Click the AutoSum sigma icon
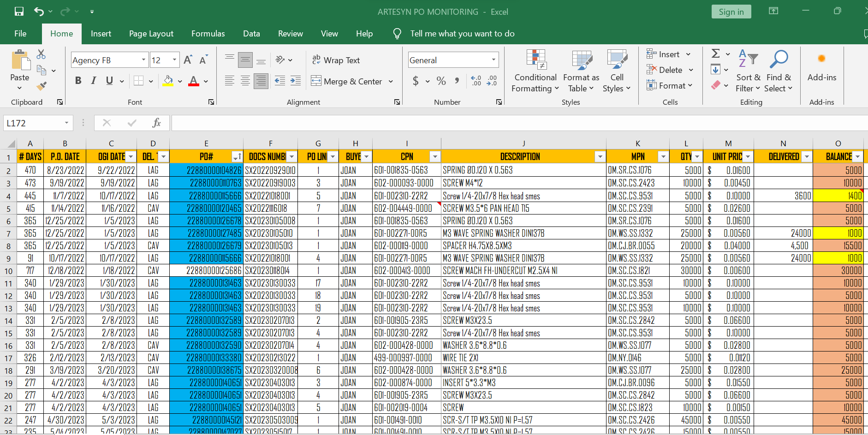Screen dimensions: 868x435 (715, 54)
